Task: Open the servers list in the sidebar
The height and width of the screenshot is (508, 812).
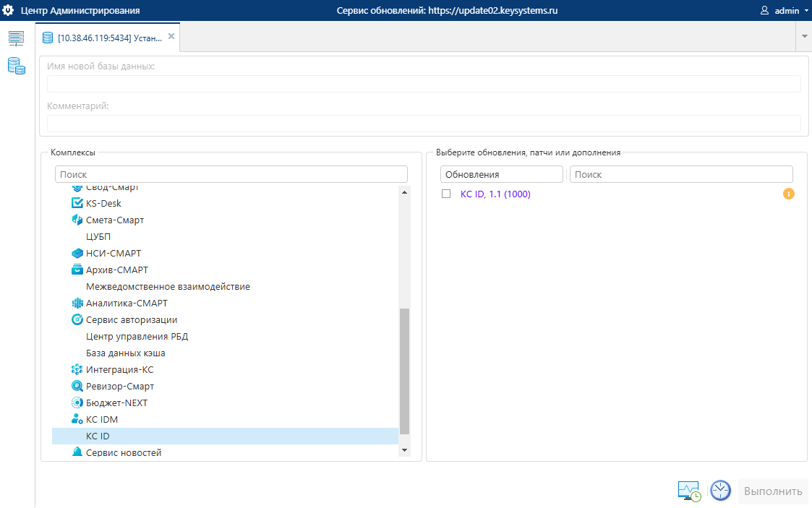Action: point(16,38)
